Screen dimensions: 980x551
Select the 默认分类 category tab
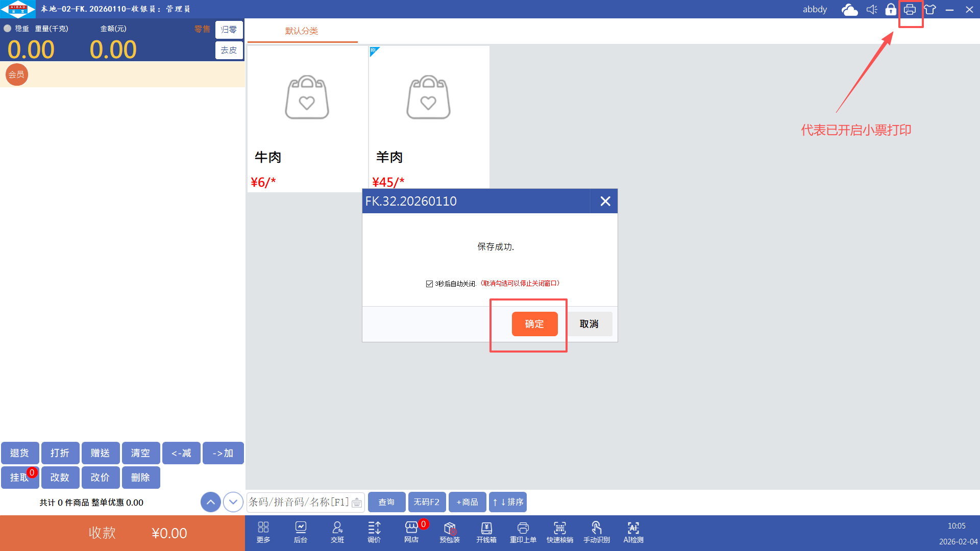tap(302, 31)
